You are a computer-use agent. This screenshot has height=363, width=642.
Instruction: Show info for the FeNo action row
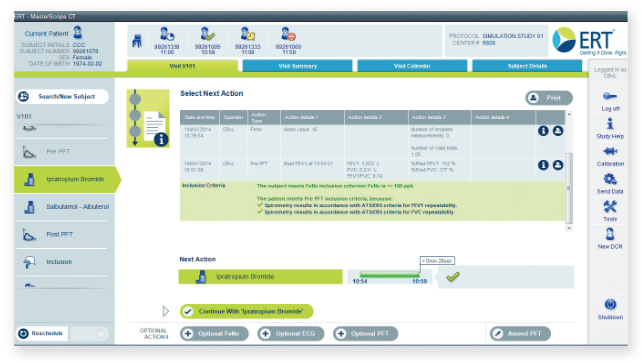point(543,131)
